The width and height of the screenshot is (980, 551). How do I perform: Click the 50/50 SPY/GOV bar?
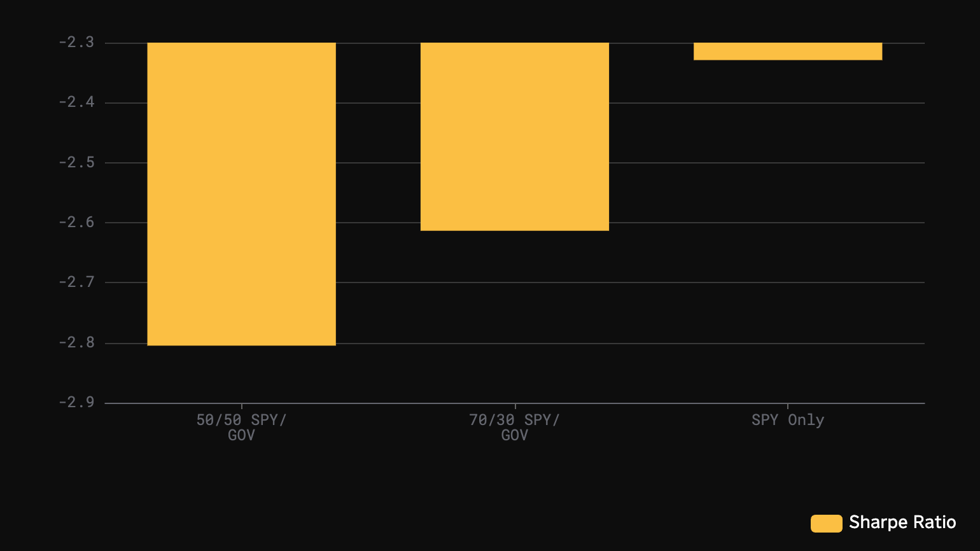click(241, 194)
